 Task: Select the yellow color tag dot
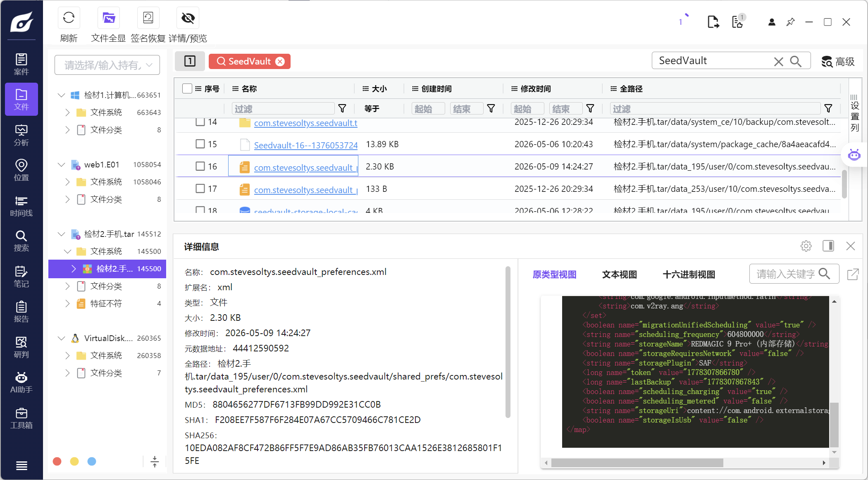(x=74, y=461)
